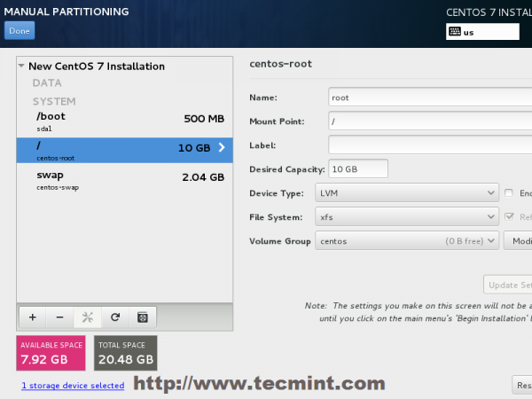
Task: Toggle the Encrypt checkbox next to Device Type
Action: 509,192
